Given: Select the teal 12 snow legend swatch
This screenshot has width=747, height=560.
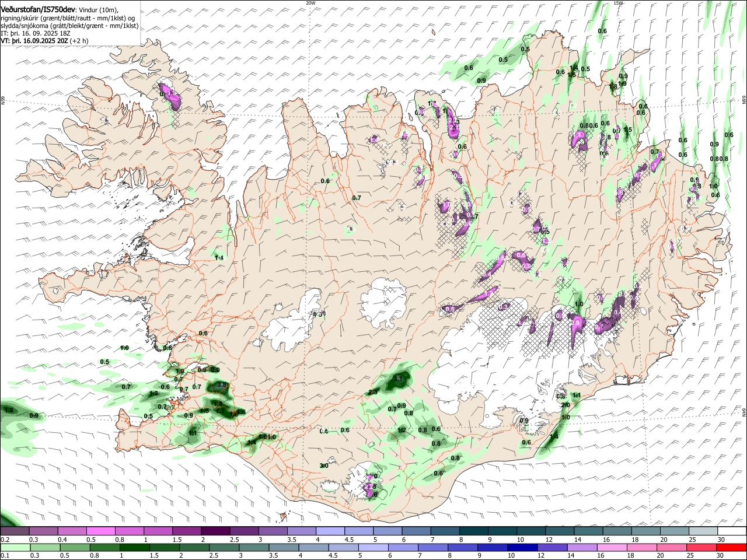Looking at the screenshot, I should pos(559,531).
